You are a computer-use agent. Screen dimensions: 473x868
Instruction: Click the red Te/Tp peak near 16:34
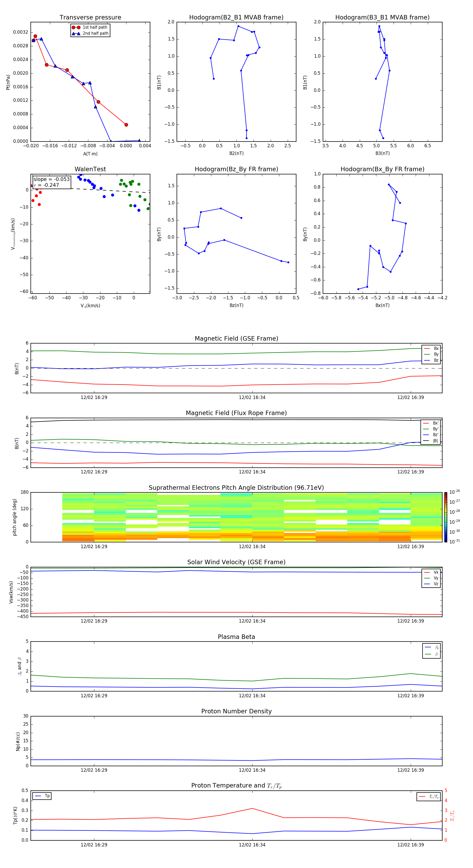coord(252,808)
